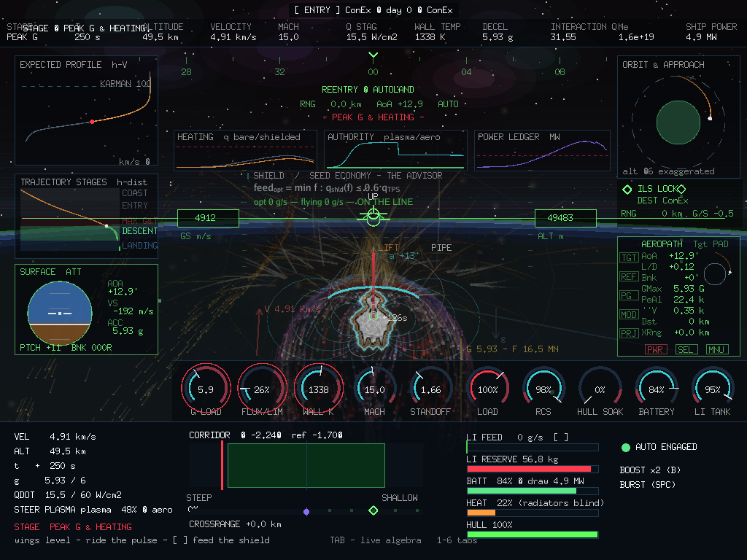The image size is (747, 560).
Task: Select the PRJ mode in AEROPATH
Action: [x=629, y=333]
